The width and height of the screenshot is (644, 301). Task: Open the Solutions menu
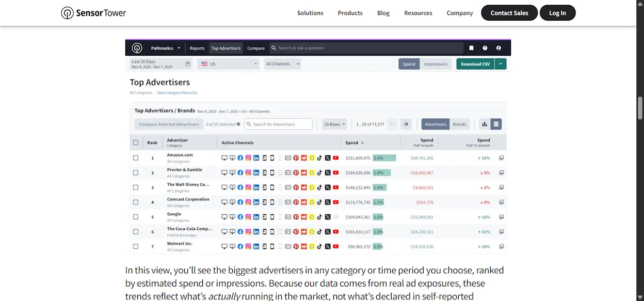(310, 13)
